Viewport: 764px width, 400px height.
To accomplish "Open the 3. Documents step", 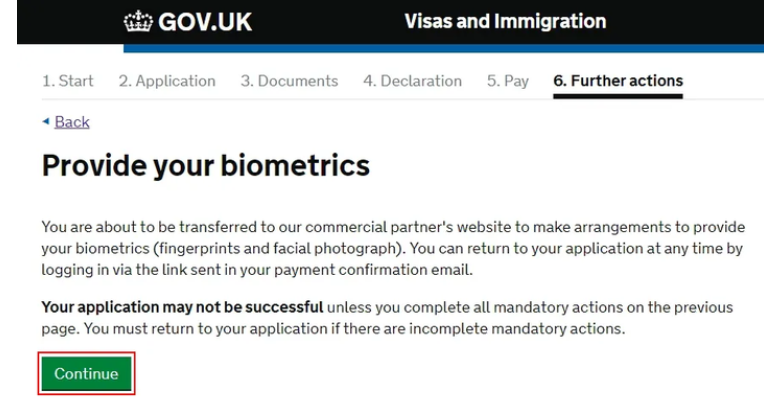I will coord(289,81).
